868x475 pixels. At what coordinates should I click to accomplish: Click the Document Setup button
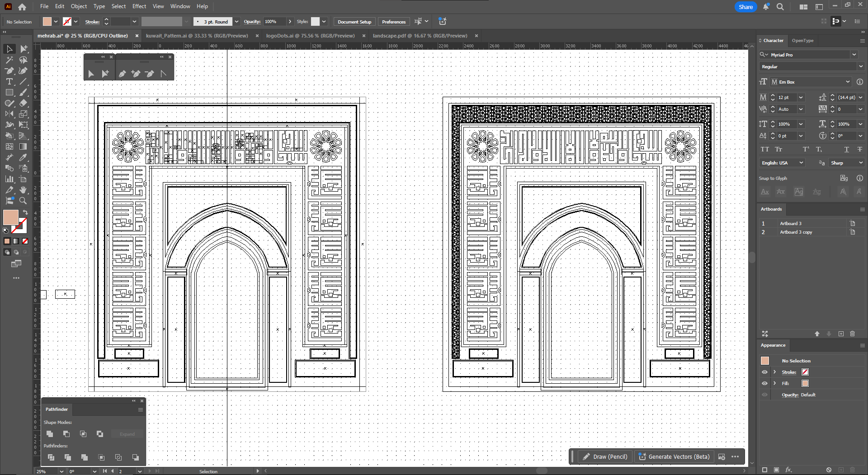coord(354,22)
